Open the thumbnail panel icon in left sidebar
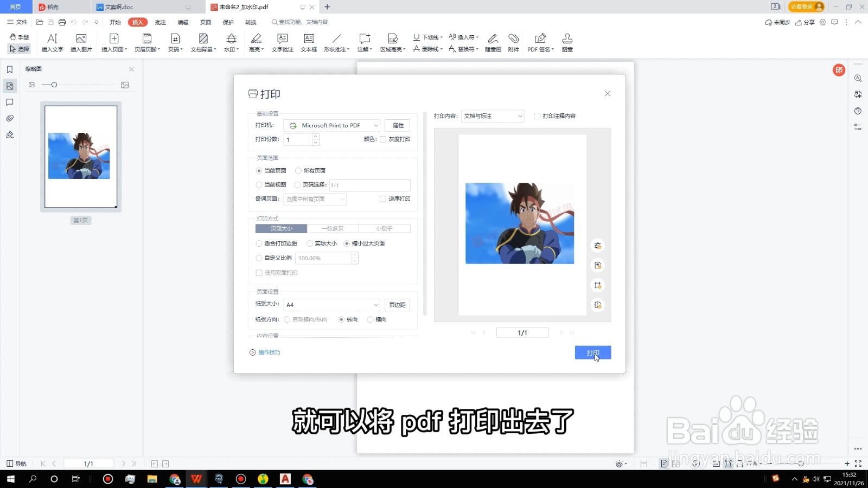The image size is (868, 488). tap(10, 86)
